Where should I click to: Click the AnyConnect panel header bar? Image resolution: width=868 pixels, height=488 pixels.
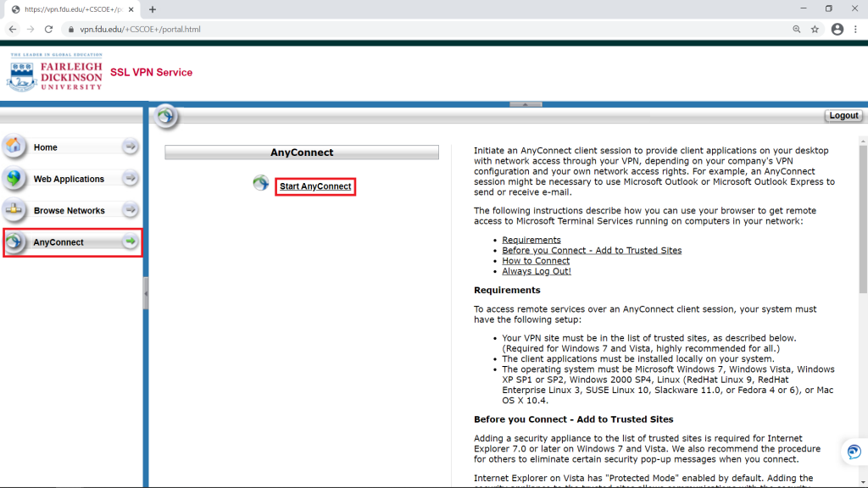click(x=302, y=152)
